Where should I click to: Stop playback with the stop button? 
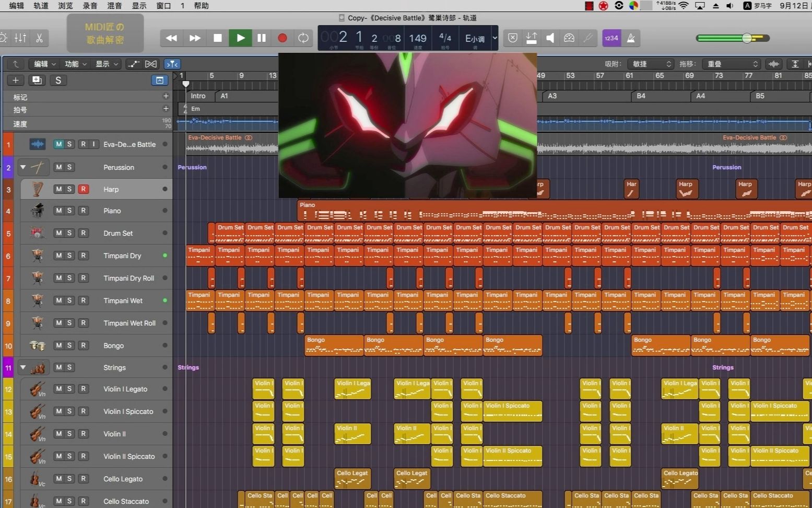point(218,38)
